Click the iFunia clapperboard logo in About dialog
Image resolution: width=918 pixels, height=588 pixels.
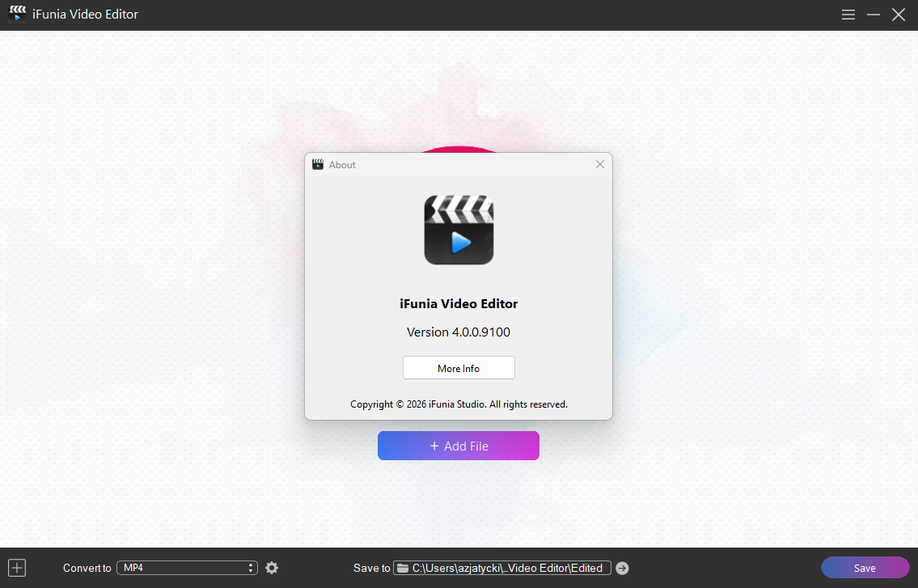[x=459, y=230]
